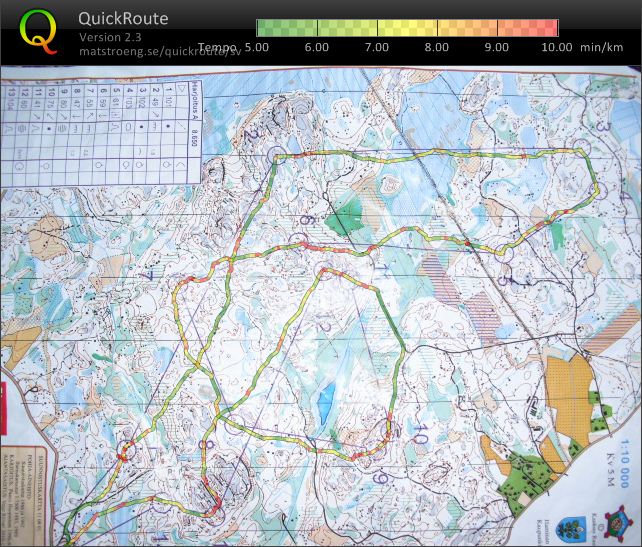Screen dimensions: 642x547
Task: Click control code 101 in description table
Action: 169,101
